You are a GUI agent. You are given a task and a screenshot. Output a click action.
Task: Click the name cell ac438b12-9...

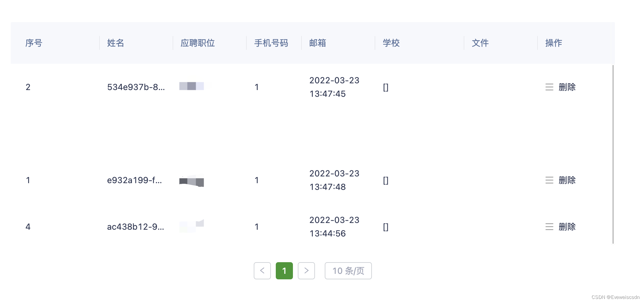135,227
